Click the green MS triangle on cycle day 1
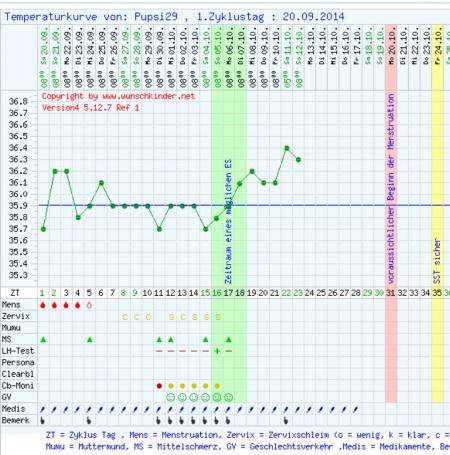This screenshot has width=450, height=455. 43,339
